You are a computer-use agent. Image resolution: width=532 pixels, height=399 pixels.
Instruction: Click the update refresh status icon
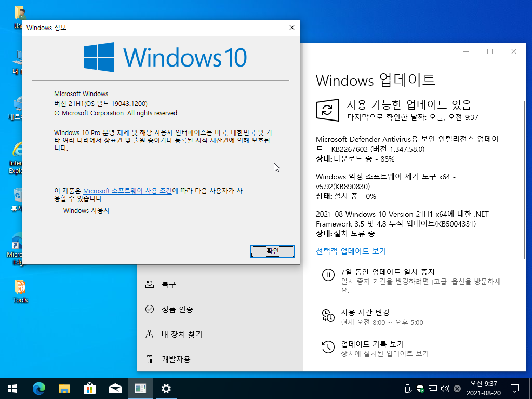click(327, 110)
